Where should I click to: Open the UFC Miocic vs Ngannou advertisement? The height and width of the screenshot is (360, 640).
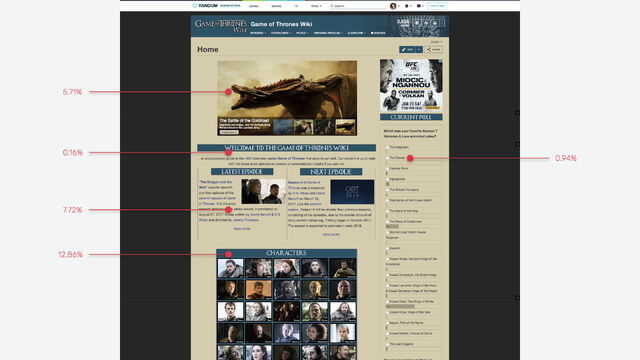click(x=411, y=85)
